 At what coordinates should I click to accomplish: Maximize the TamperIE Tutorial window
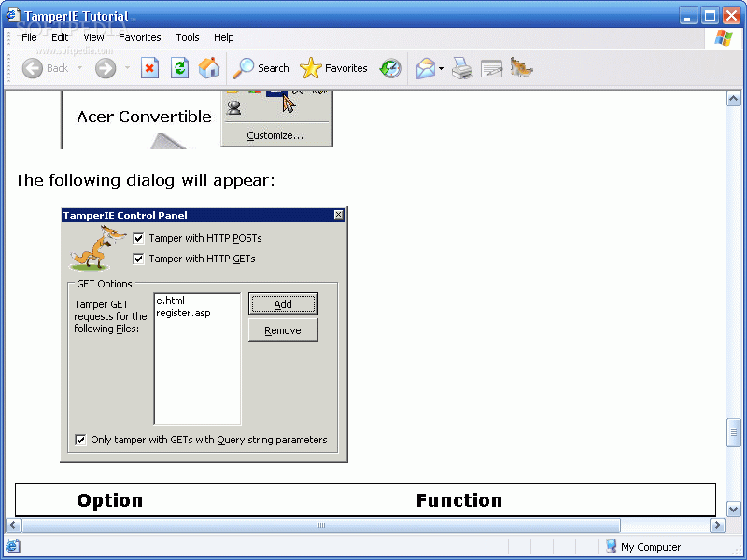click(x=710, y=16)
